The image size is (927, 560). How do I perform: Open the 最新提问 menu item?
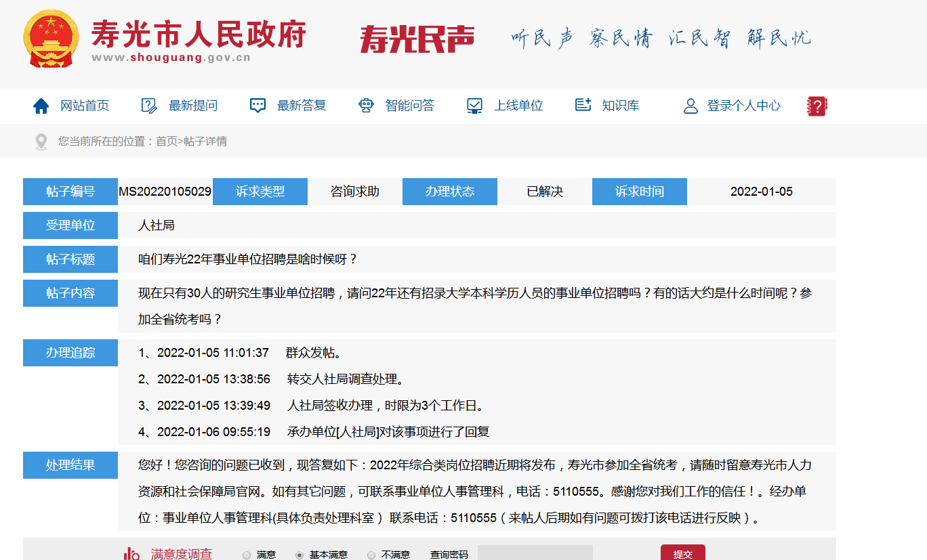pyautogui.click(x=193, y=106)
